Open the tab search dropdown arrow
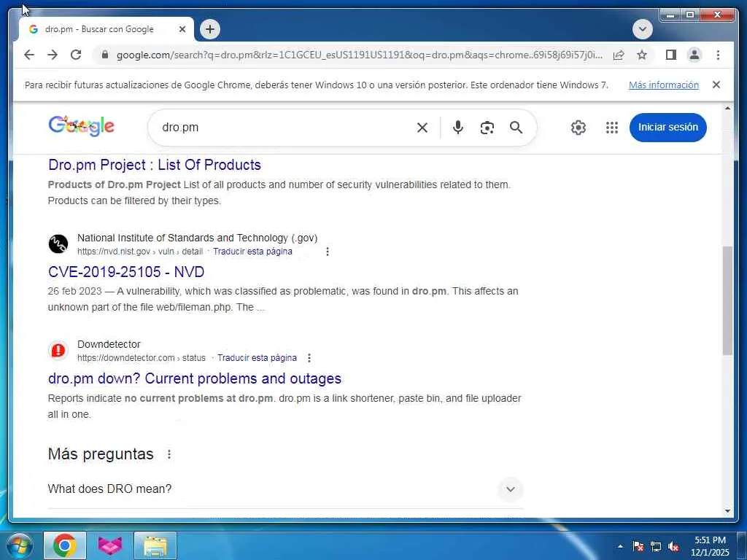This screenshot has width=747, height=560. (x=642, y=29)
